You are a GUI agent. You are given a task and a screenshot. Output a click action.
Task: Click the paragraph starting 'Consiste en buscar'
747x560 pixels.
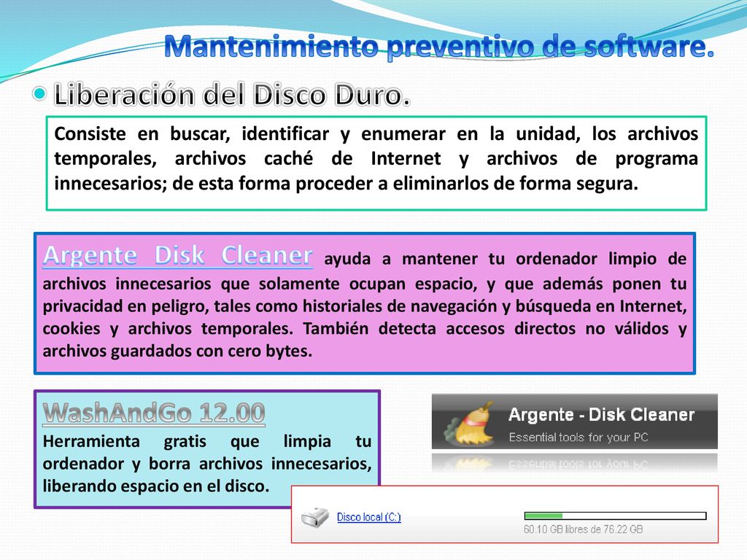coord(376,158)
